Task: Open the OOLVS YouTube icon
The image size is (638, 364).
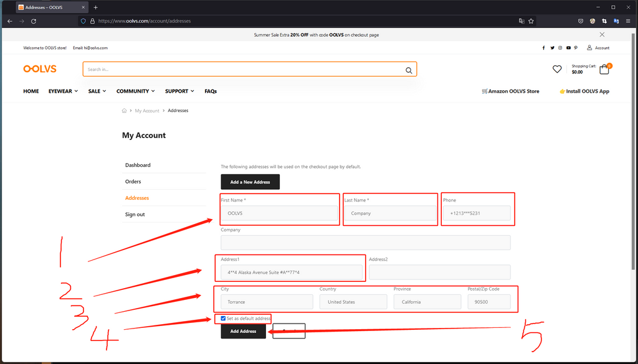Action: (x=568, y=48)
